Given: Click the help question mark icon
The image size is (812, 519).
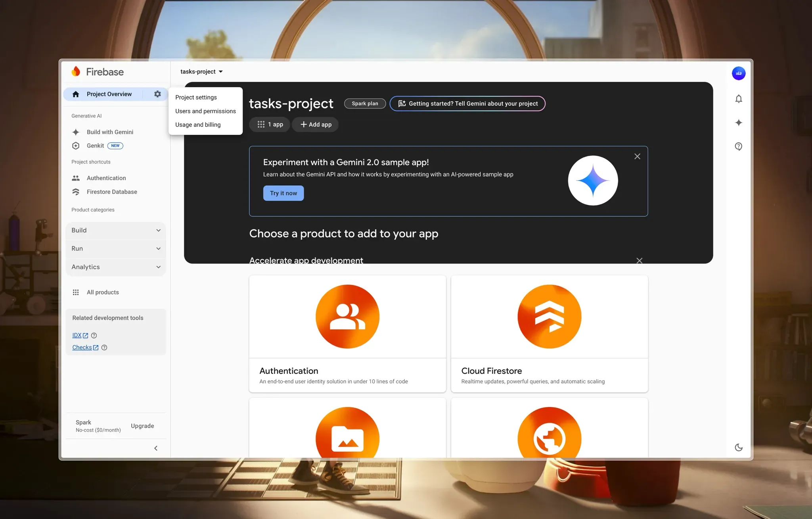Looking at the screenshot, I should [x=738, y=146].
